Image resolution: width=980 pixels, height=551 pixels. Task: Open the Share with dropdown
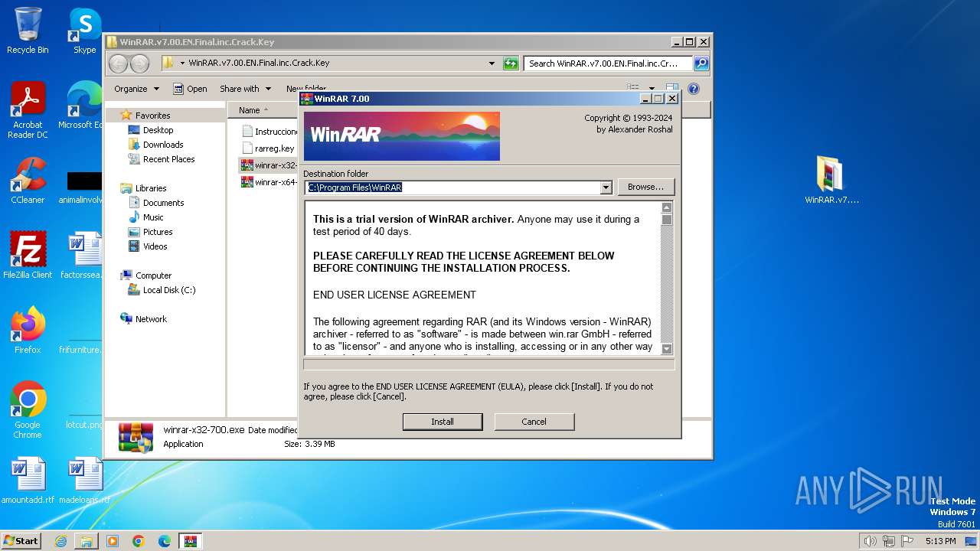coord(245,89)
